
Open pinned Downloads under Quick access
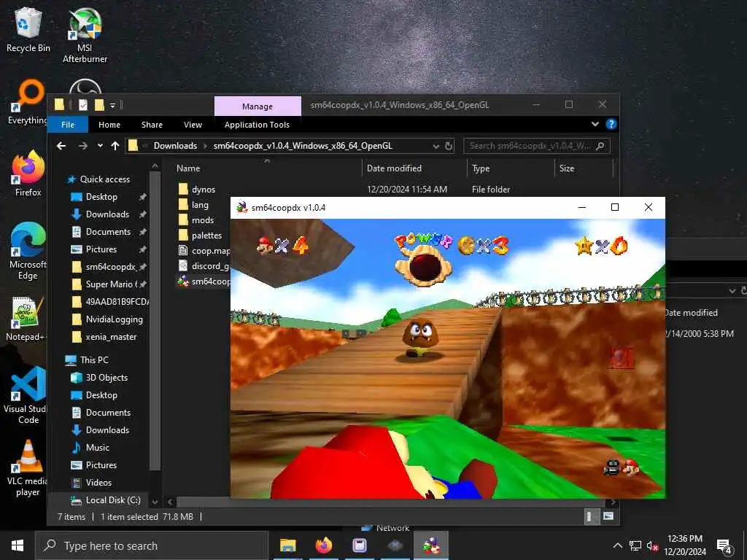107,214
